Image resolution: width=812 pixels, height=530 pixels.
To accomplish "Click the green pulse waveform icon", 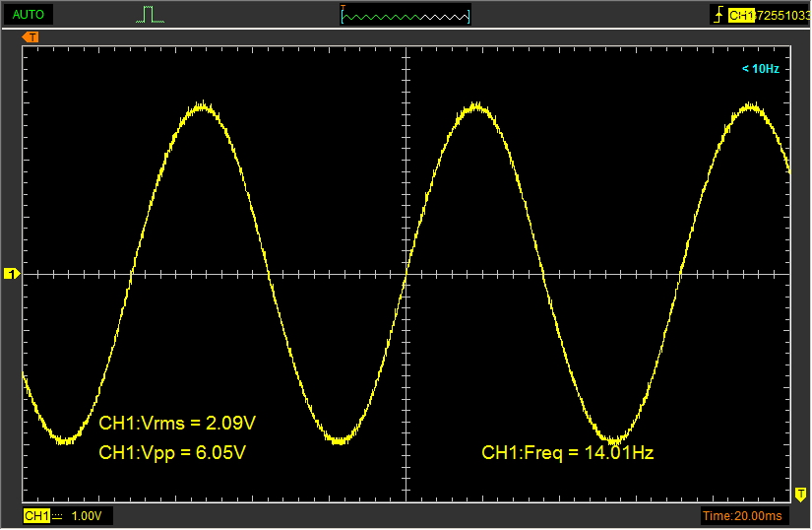I will [151, 15].
